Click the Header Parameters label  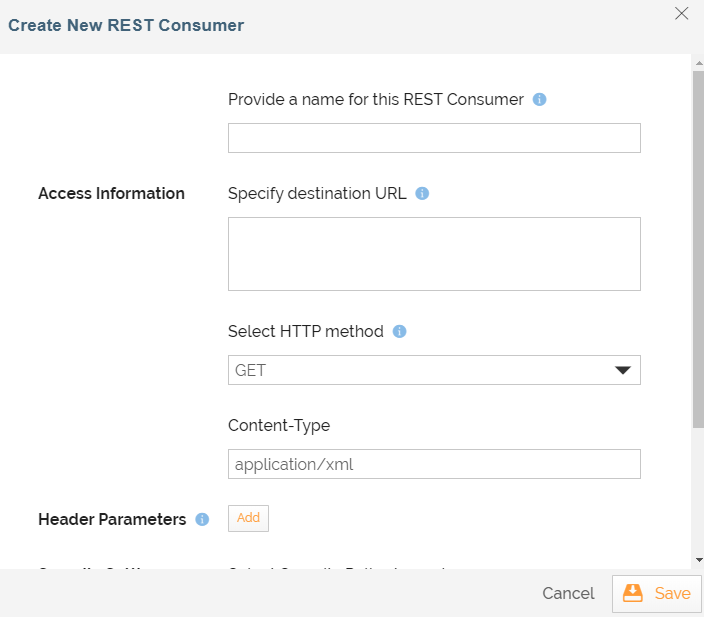tap(112, 520)
